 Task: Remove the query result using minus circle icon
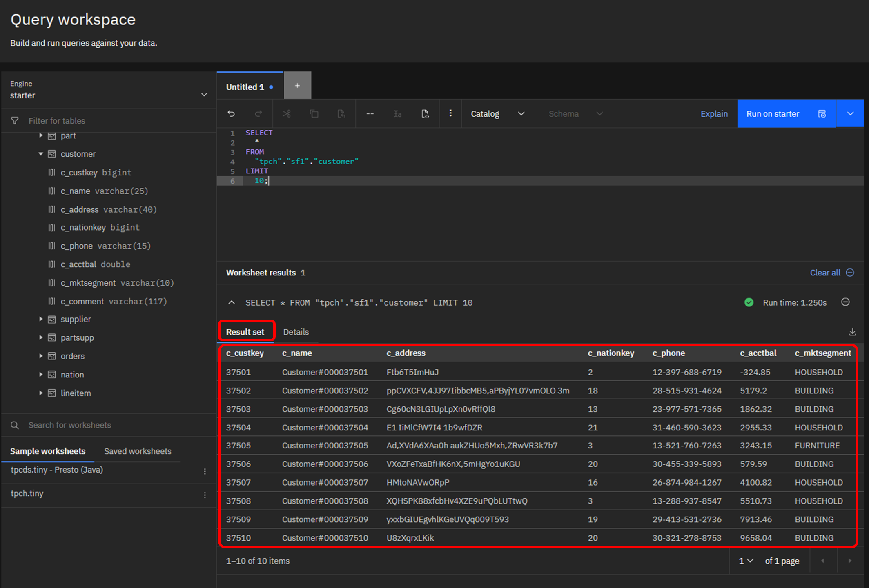point(845,302)
